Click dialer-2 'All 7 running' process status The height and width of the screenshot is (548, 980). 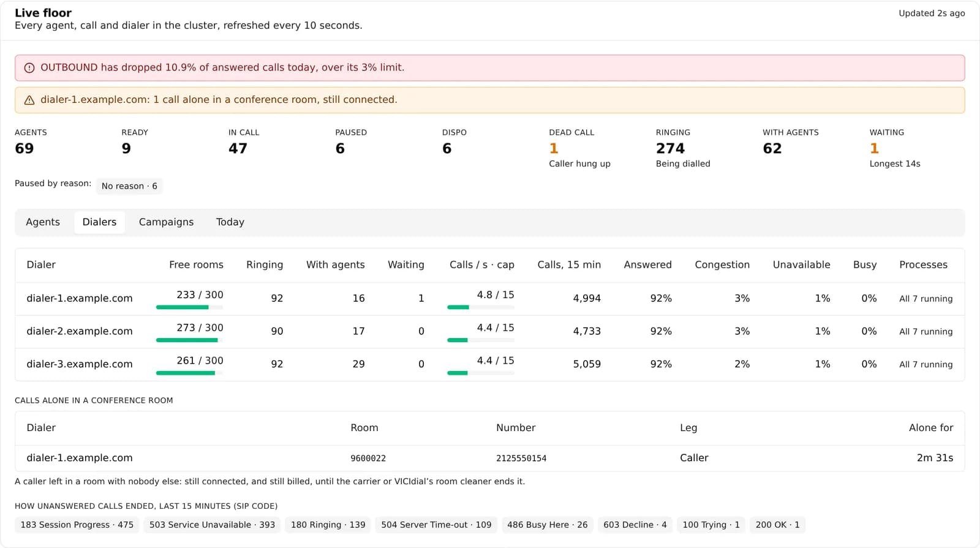(926, 332)
